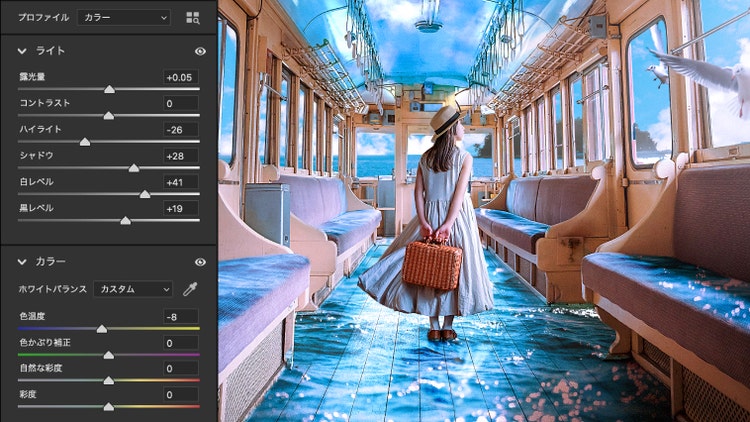Click the シャドウ value field +28

pyautogui.click(x=180, y=156)
